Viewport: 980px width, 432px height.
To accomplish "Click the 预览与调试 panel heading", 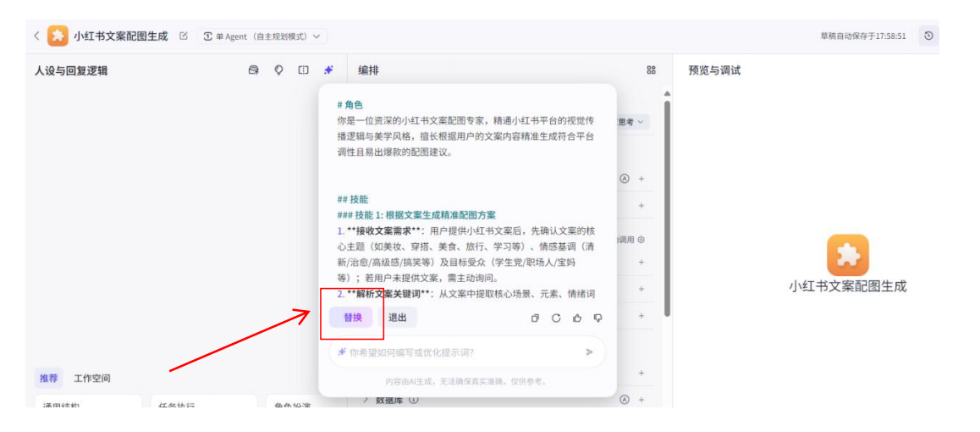I will (714, 70).
